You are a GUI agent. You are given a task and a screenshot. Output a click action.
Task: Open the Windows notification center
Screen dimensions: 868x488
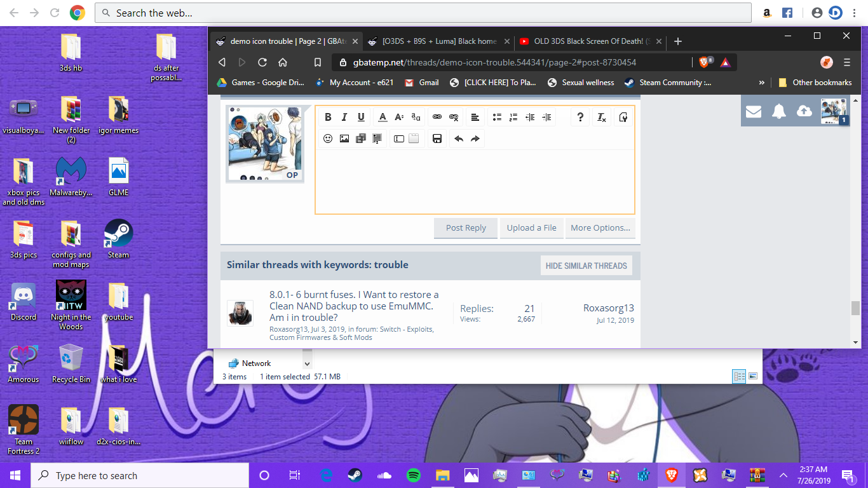[x=847, y=475]
